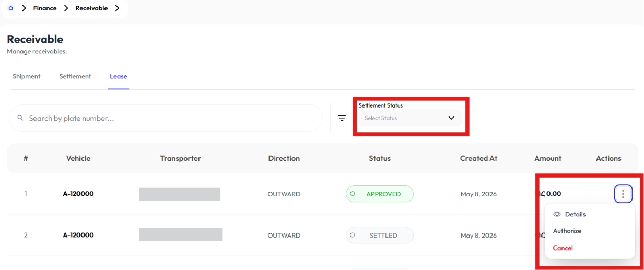644x270 pixels.
Task: Click the Select Status dropdown arrow
Action: coord(451,118)
